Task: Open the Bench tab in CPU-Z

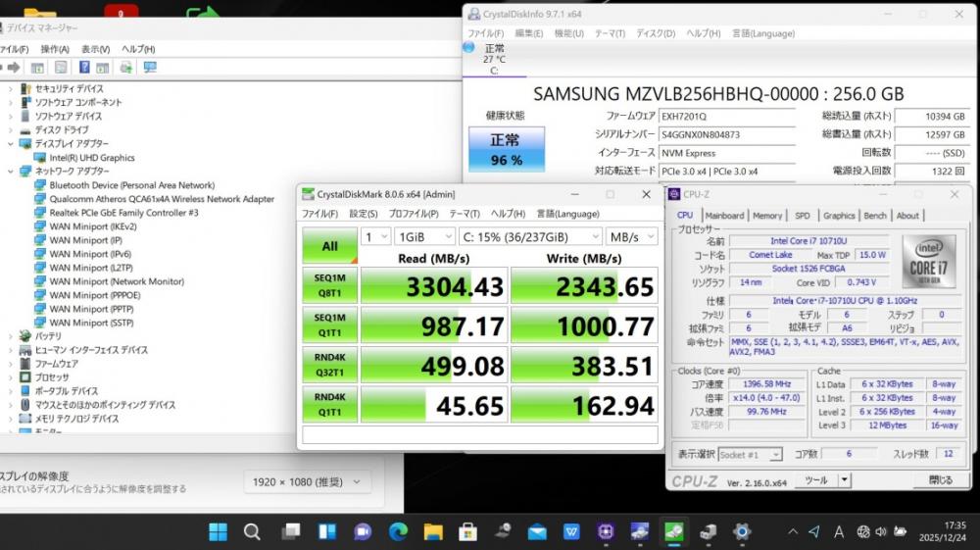Action: point(875,216)
